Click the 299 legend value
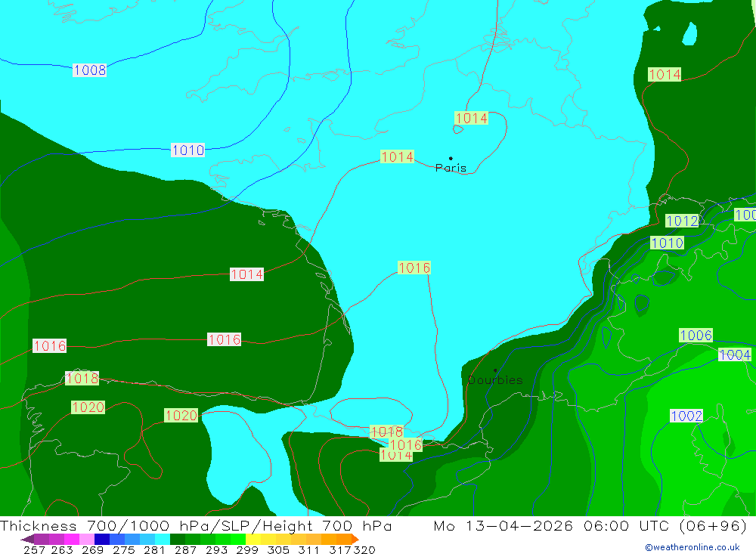This screenshot has width=756, height=554. pos(247,549)
